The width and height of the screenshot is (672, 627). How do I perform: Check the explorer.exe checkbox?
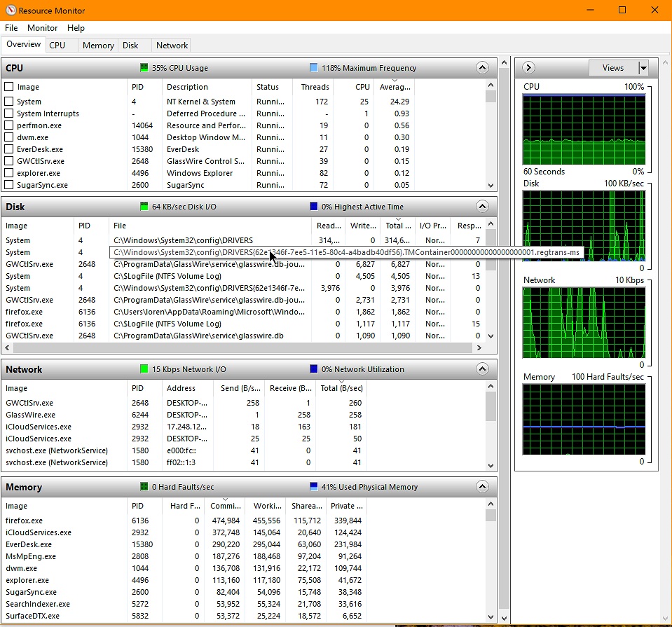tap(8, 173)
